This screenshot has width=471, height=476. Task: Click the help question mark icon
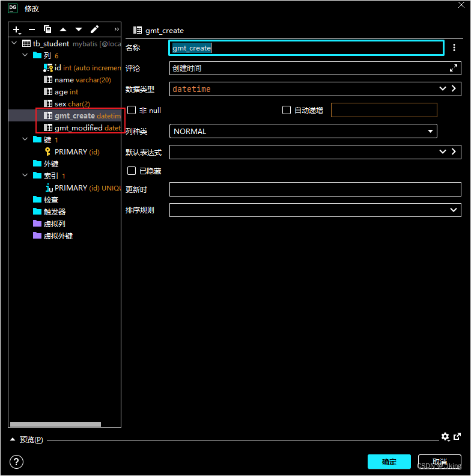[x=16, y=462]
